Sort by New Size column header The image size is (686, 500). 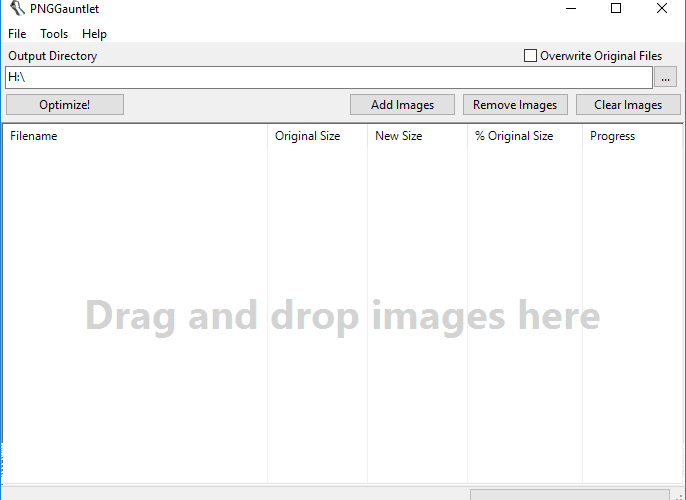(x=417, y=136)
